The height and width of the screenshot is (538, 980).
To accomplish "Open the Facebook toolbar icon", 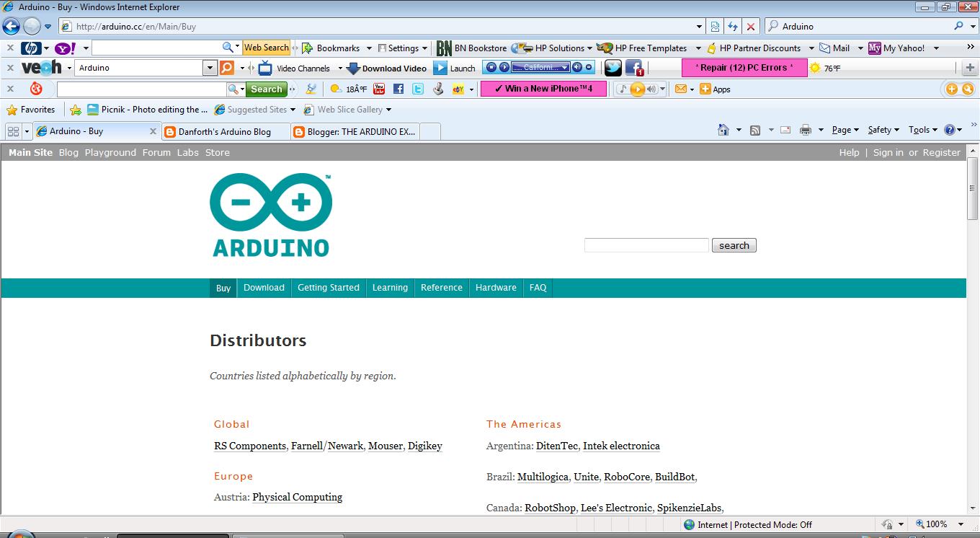I will point(398,89).
